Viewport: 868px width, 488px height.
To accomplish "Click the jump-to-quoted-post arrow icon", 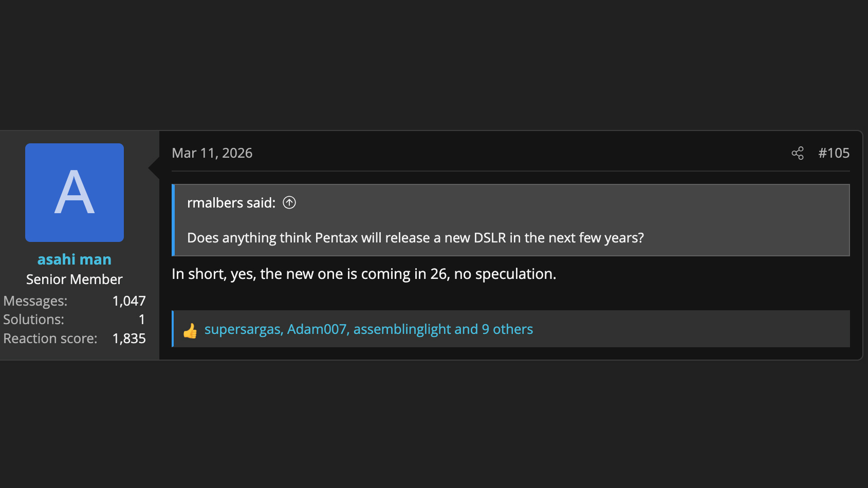I will [289, 203].
